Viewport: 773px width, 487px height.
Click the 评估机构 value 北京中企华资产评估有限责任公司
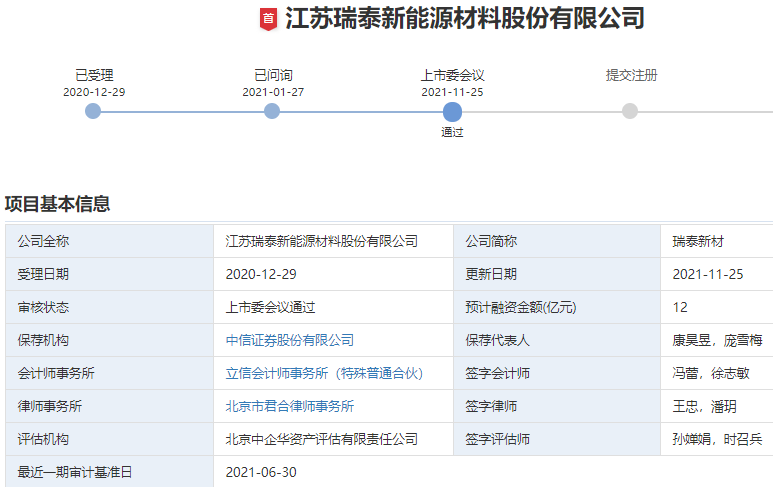[x=322, y=439]
